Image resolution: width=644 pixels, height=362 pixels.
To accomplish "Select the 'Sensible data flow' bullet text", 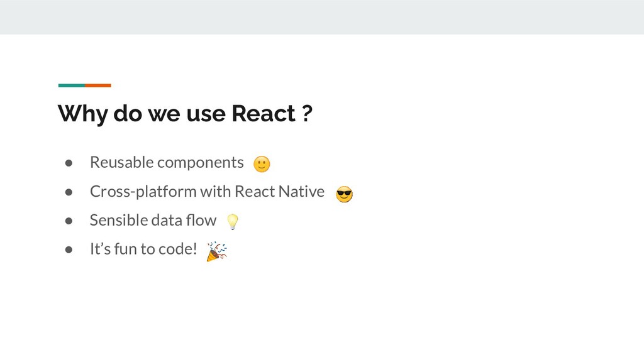I will pos(153,220).
